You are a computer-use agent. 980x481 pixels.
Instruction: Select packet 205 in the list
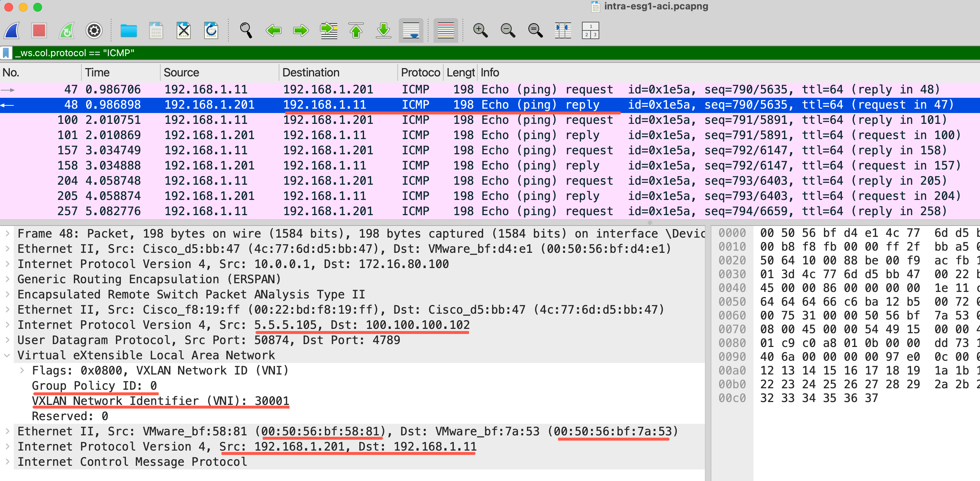pos(490,196)
